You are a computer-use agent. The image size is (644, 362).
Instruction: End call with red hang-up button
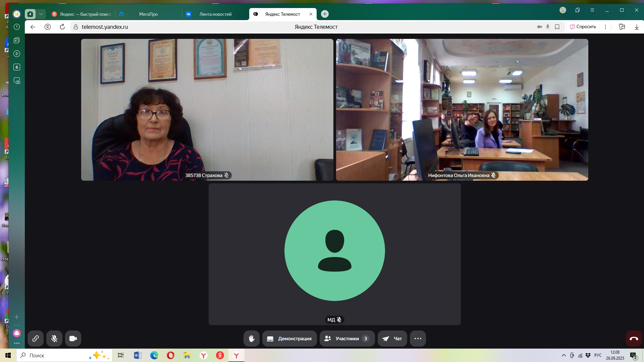point(634,339)
